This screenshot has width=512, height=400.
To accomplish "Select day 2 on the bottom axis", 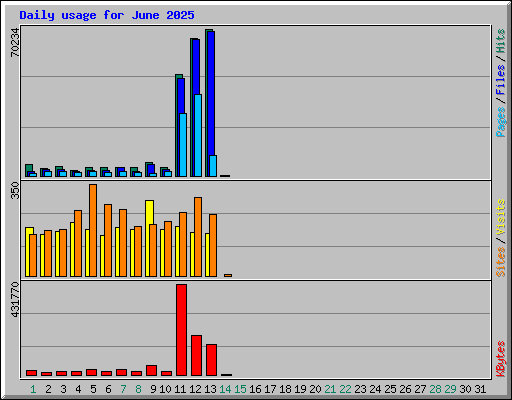I will (48, 389).
